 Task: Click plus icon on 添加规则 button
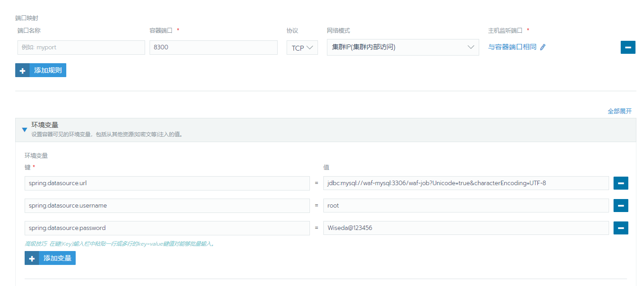click(22, 70)
